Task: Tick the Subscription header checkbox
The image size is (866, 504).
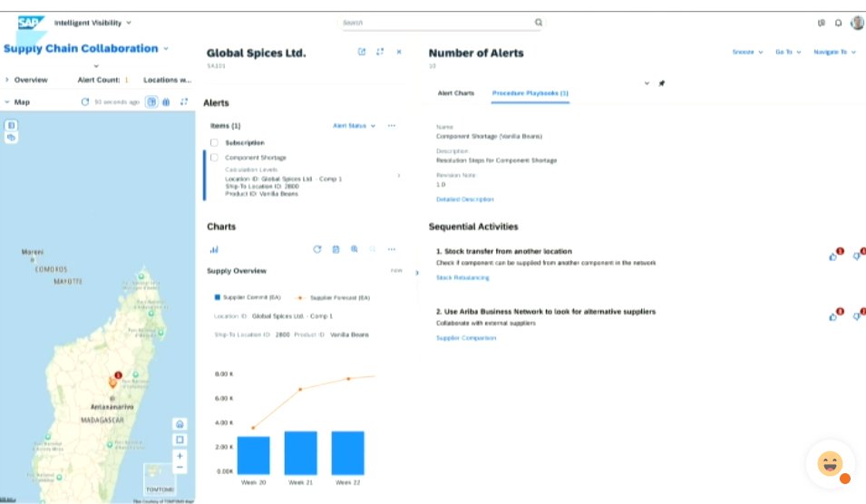Action: click(x=214, y=142)
